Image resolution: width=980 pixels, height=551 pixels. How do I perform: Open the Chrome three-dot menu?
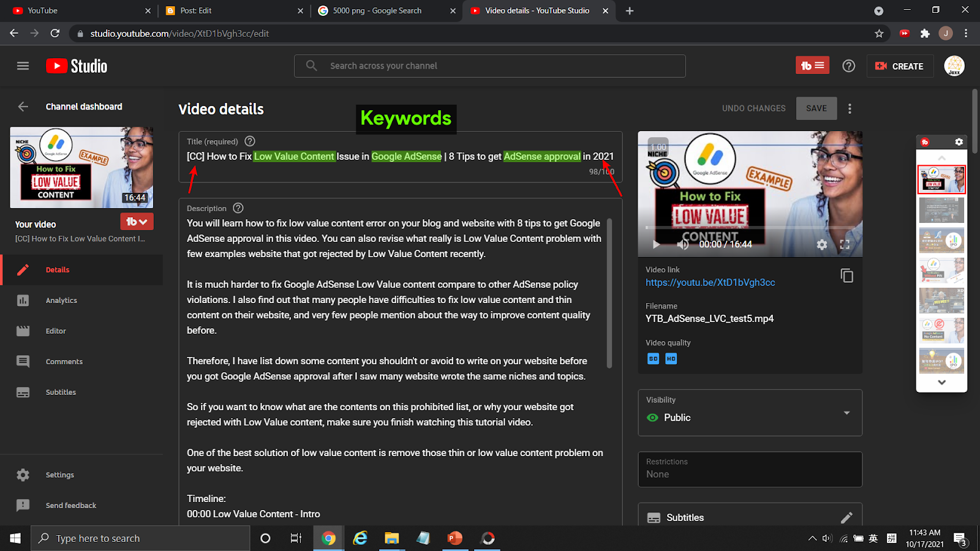tap(966, 34)
